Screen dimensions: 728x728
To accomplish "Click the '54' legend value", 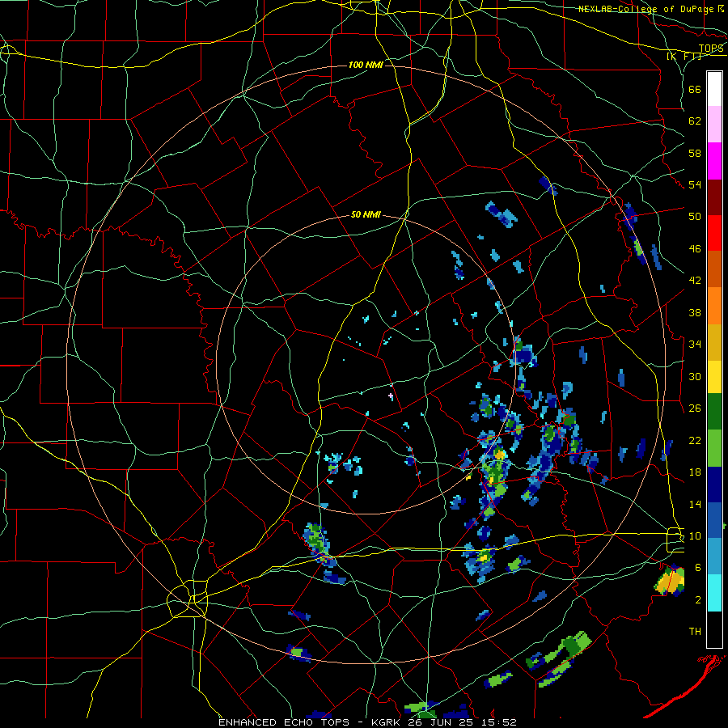I will [x=695, y=184].
